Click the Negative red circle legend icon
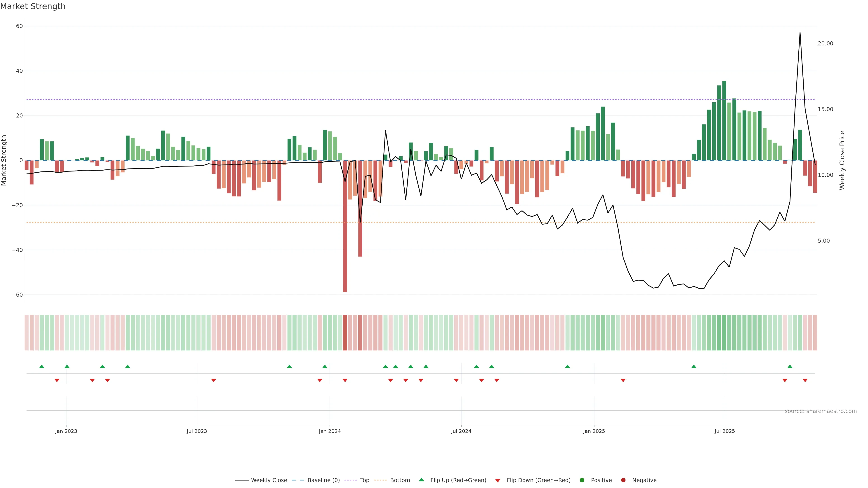The image size is (868, 488). (623, 480)
